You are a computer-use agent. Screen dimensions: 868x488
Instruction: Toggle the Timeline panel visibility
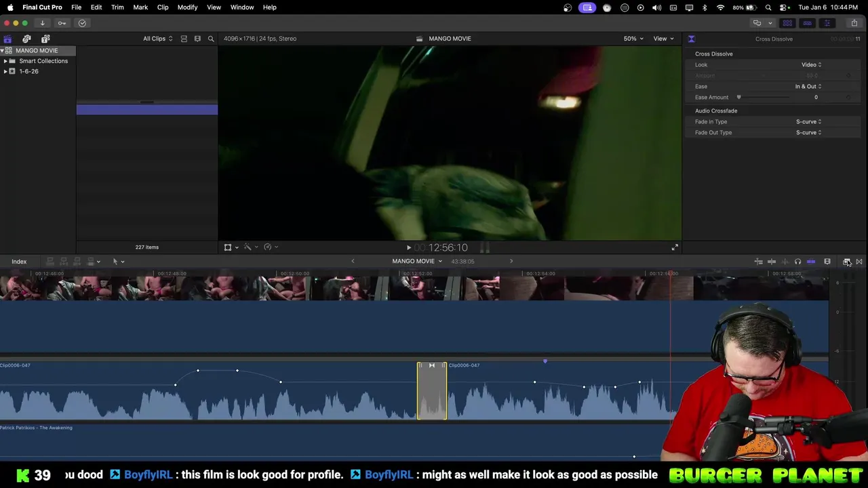click(x=807, y=23)
